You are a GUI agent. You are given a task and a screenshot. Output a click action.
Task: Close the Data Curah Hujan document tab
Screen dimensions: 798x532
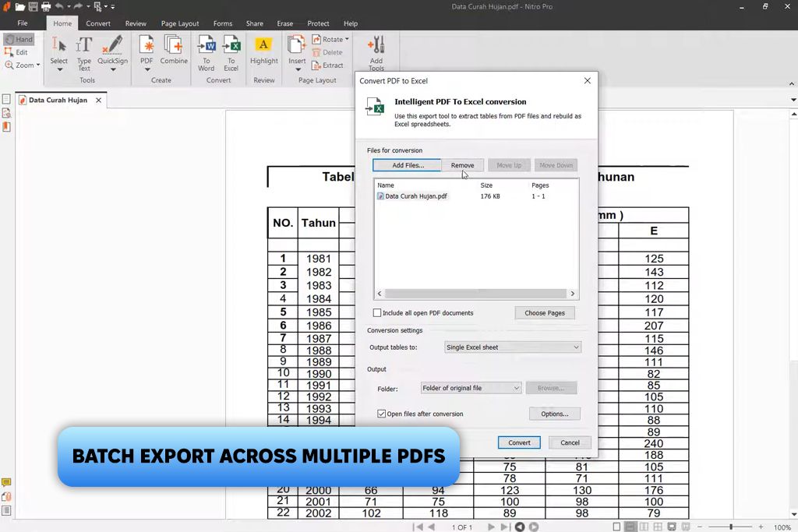(x=98, y=100)
